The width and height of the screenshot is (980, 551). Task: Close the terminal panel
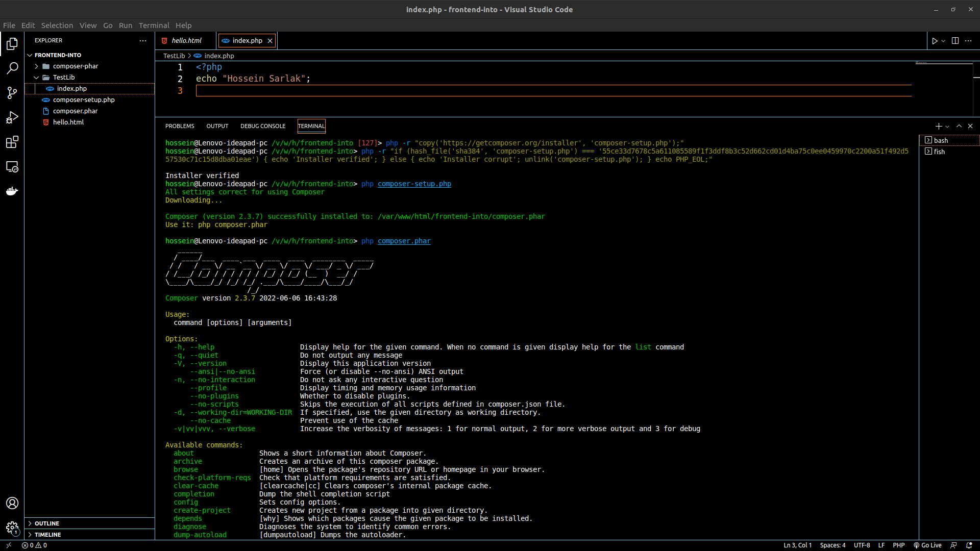click(x=970, y=126)
